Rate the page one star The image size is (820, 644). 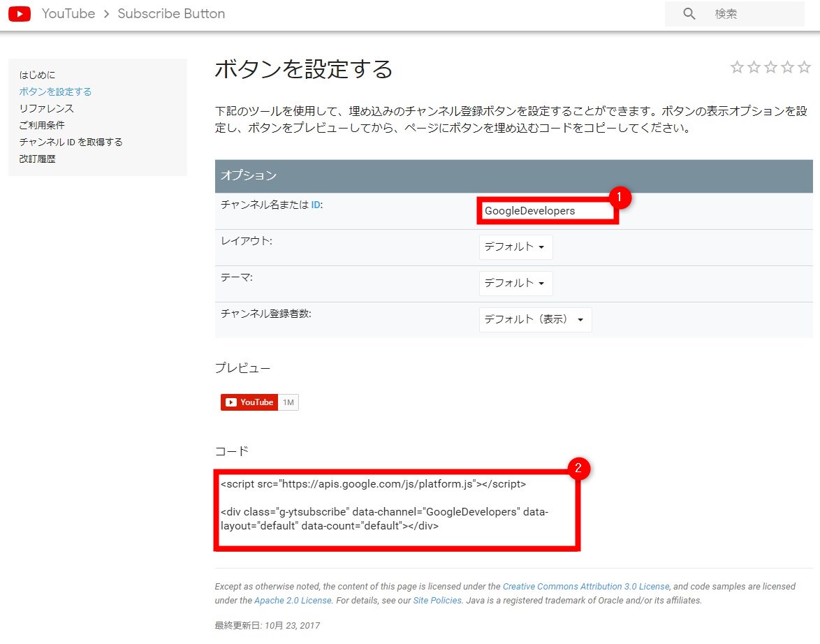(737, 67)
